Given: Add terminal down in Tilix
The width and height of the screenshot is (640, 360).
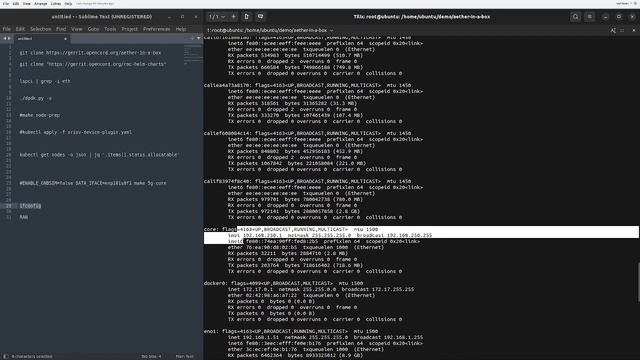Looking at the screenshot, I should click(x=260, y=17).
